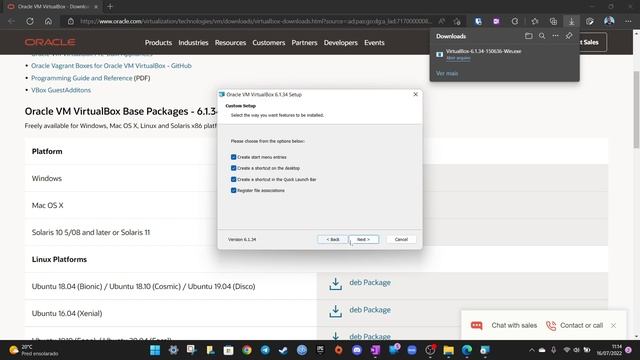Image resolution: width=640 pixels, height=360 pixels.
Task: Open Programming Guide and Reference link
Action: pyautogui.click(x=82, y=78)
